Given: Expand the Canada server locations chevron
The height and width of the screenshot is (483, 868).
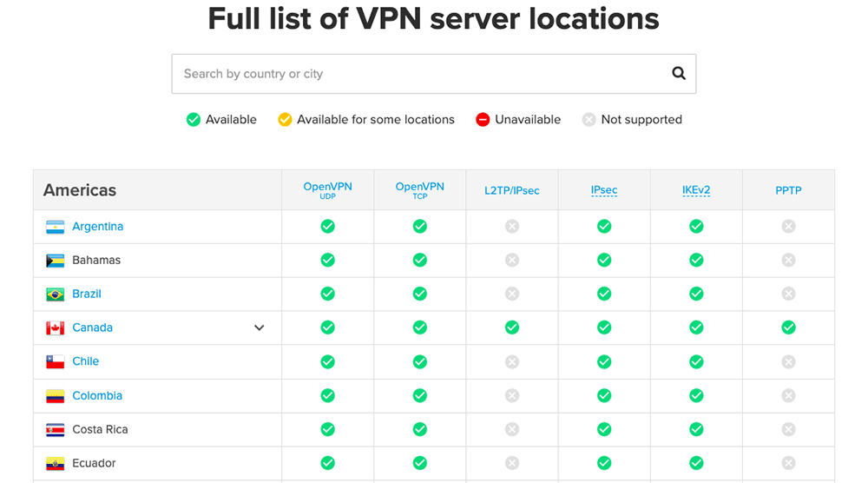Looking at the screenshot, I should click(259, 328).
